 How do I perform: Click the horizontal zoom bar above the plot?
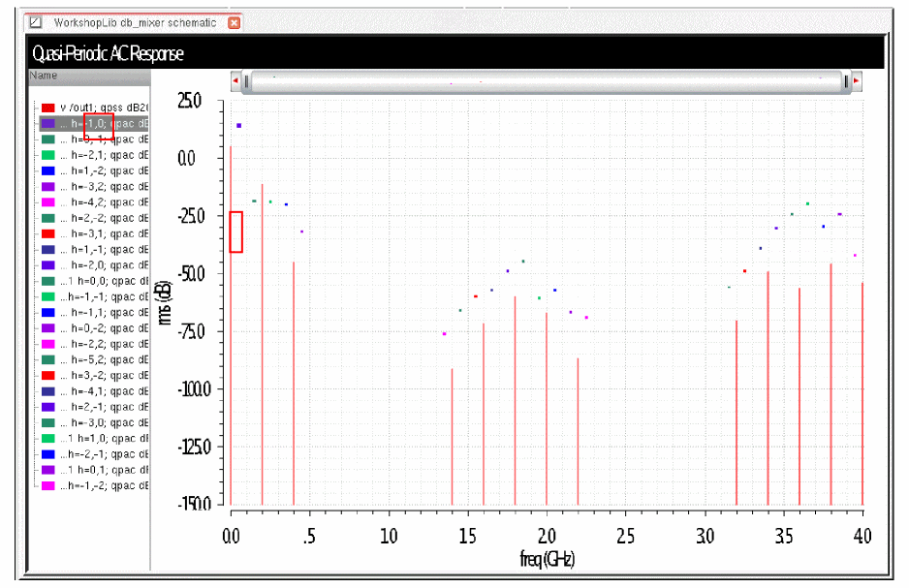[547, 81]
